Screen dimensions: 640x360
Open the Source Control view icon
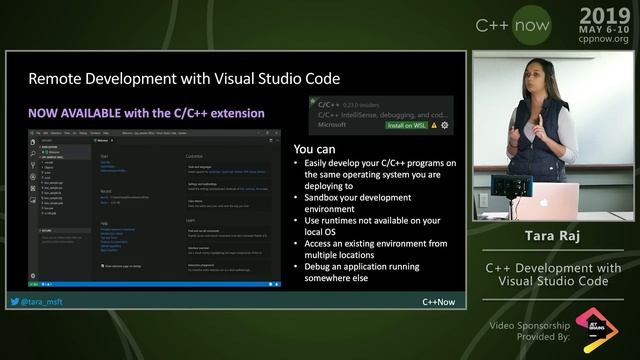33,165
